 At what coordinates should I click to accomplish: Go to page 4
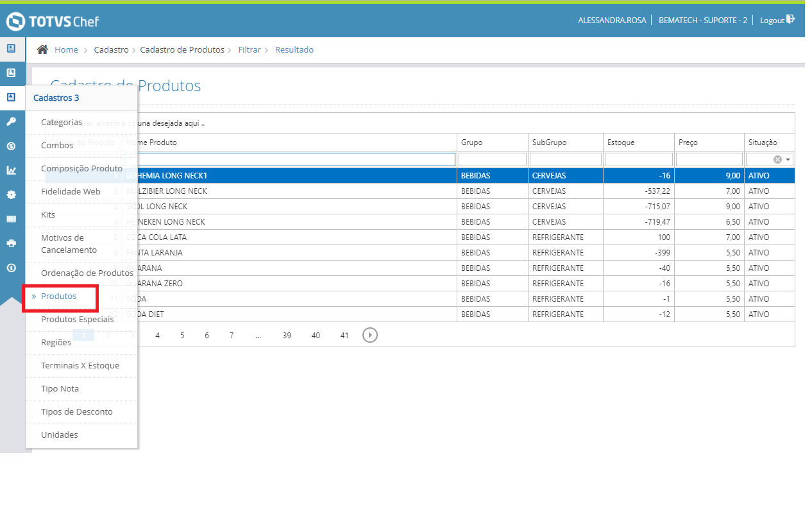pos(157,335)
